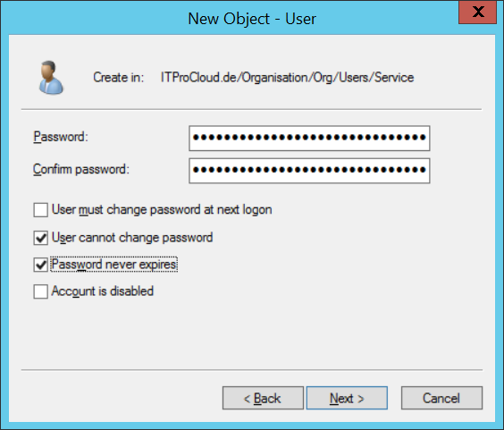The width and height of the screenshot is (504, 430).
Task: Go back with the '< Back' button
Action: pyautogui.click(x=263, y=398)
